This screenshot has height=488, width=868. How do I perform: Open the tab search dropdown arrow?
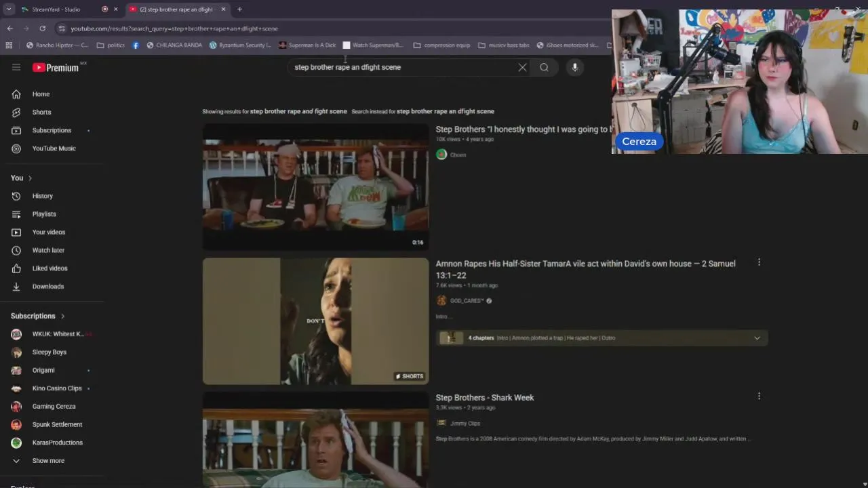pyautogui.click(x=9, y=9)
